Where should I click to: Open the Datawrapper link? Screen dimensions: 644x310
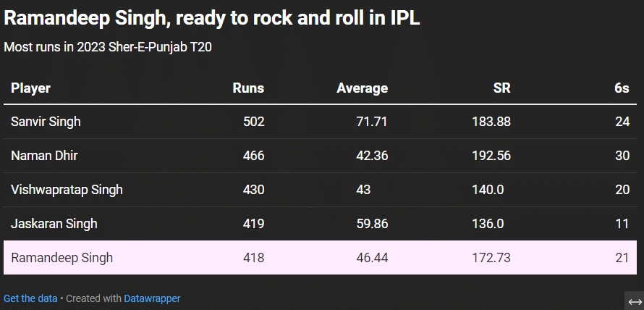pos(152,298)
